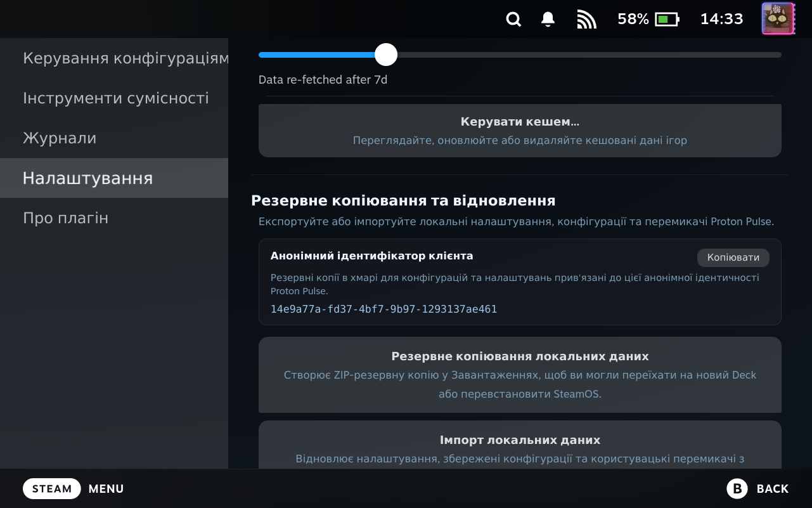Click 'Data re-fetched after 7d' label

click(323, 80)
